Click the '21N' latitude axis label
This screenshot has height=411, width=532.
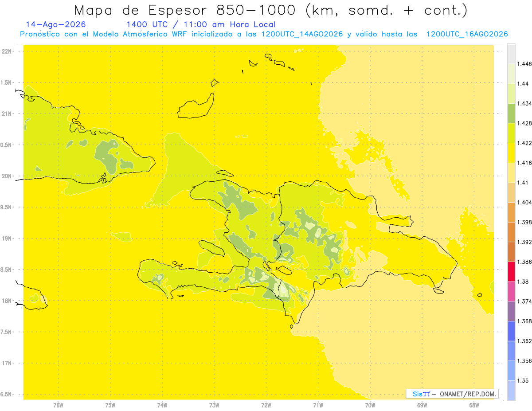click(x=8, y=114)
